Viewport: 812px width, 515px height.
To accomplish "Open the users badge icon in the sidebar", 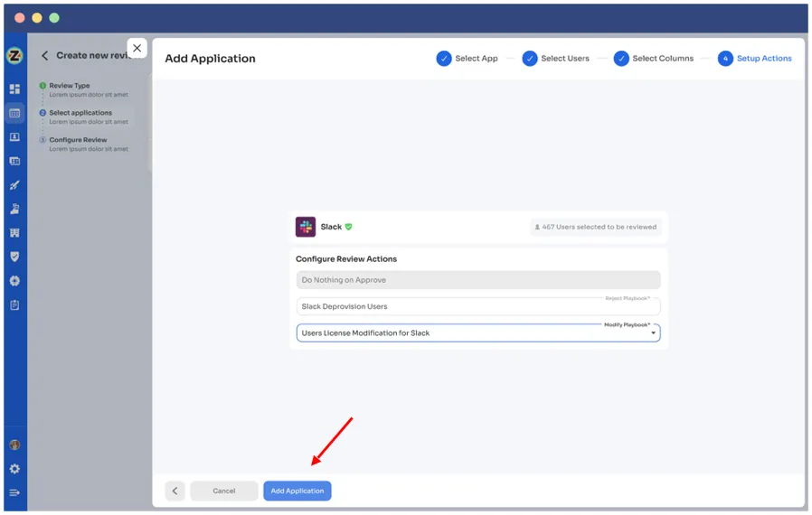I will tap(14, 137).
